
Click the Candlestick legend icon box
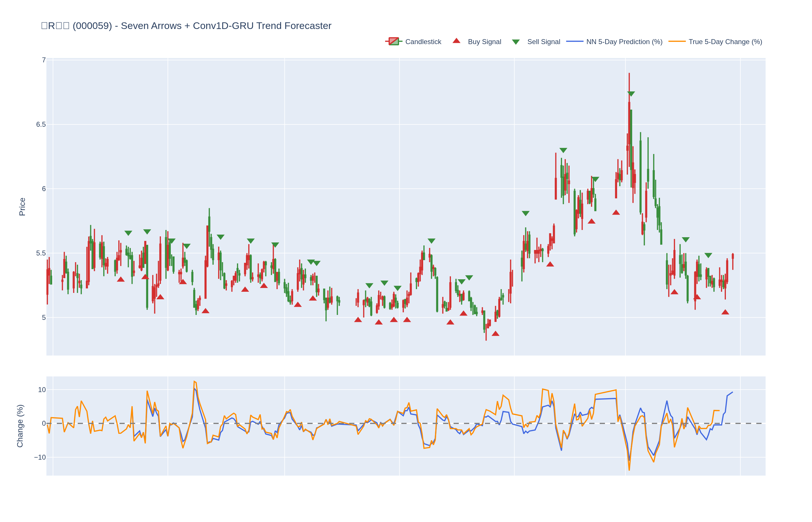click(x=394, y=41)
